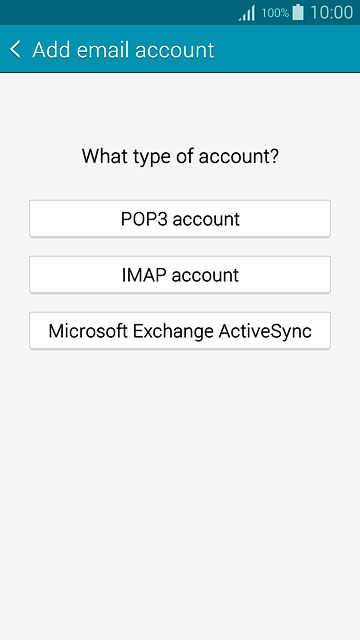Click the word IMAP on second button

(x=144, y=275)
